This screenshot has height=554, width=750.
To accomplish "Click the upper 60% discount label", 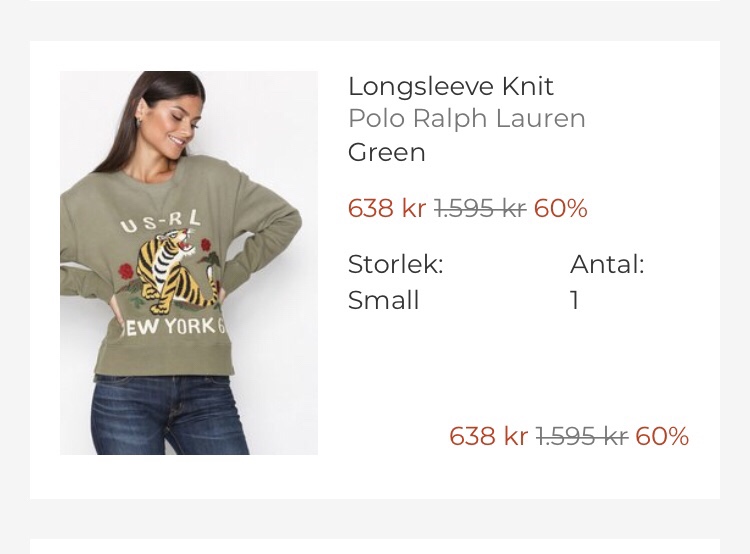I will click(561, 208).
